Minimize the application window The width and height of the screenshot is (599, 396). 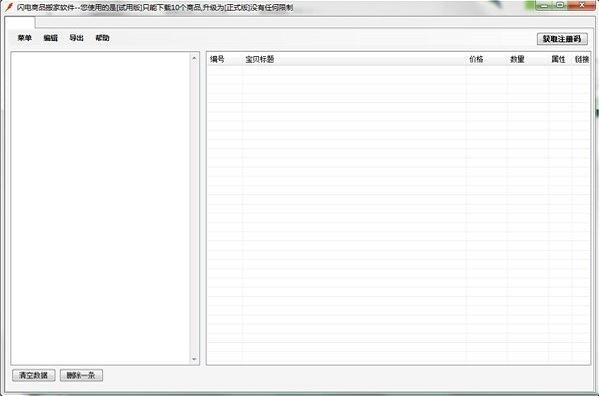point(544,5)
